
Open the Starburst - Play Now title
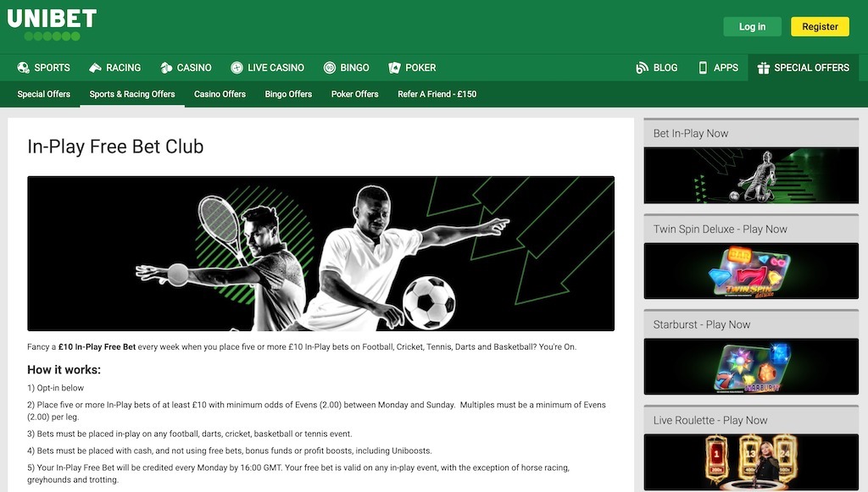(702, 324)
